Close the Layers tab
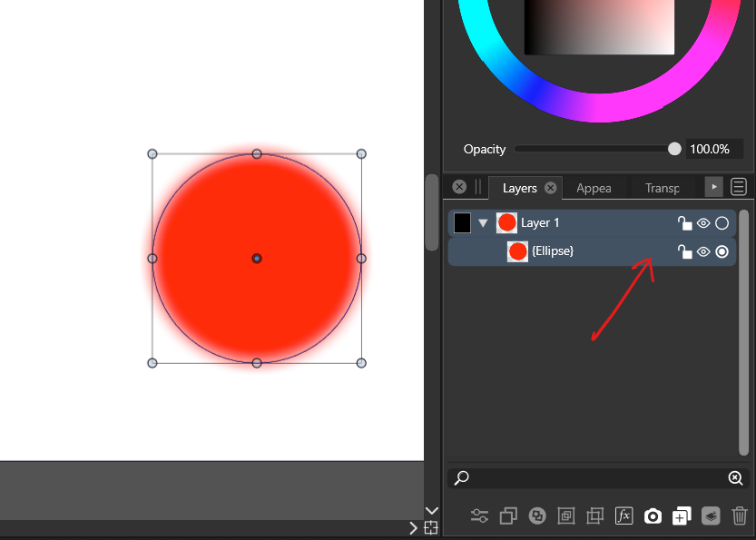The image size is (756, 540). pos(550,188)
